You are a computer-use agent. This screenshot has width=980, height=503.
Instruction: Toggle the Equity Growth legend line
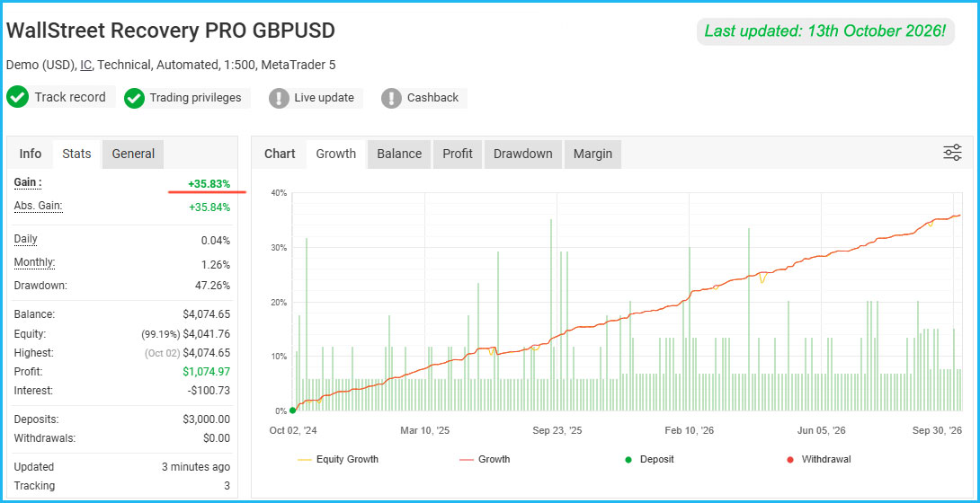[338, 459]
